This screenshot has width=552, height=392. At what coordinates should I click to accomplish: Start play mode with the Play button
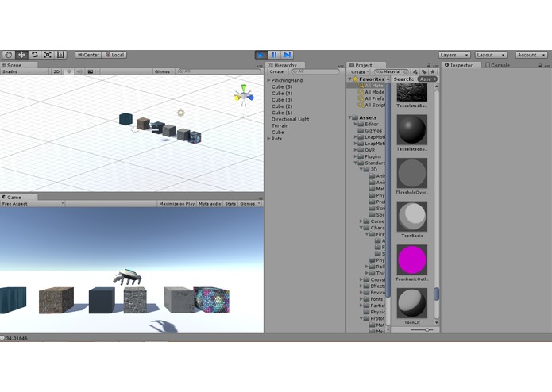[261, 55]
